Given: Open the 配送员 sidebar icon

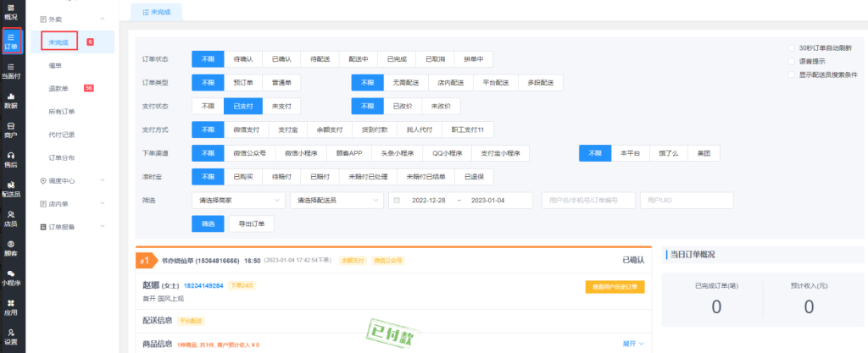Looking at the screenshot, I should pos(11,189).
